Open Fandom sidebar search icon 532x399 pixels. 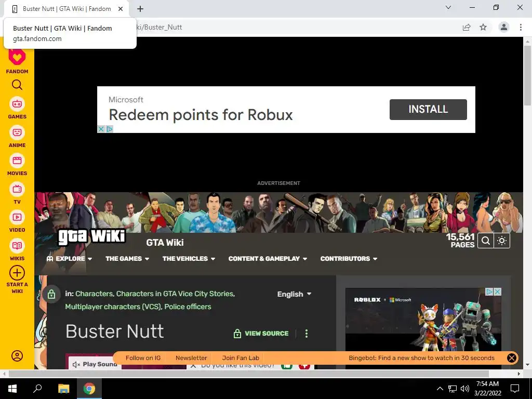click(x=17, y=85)
